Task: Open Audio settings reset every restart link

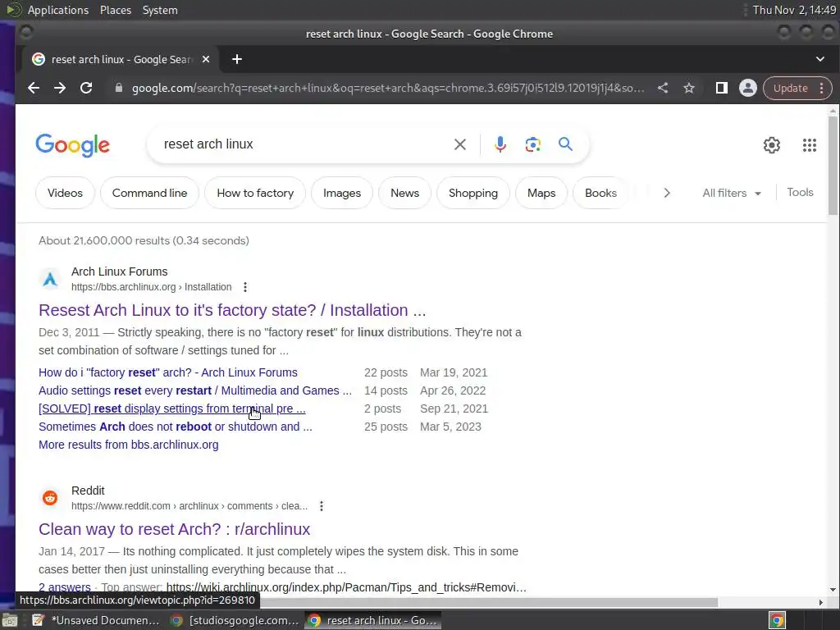Action: click(x=195, y=390)
